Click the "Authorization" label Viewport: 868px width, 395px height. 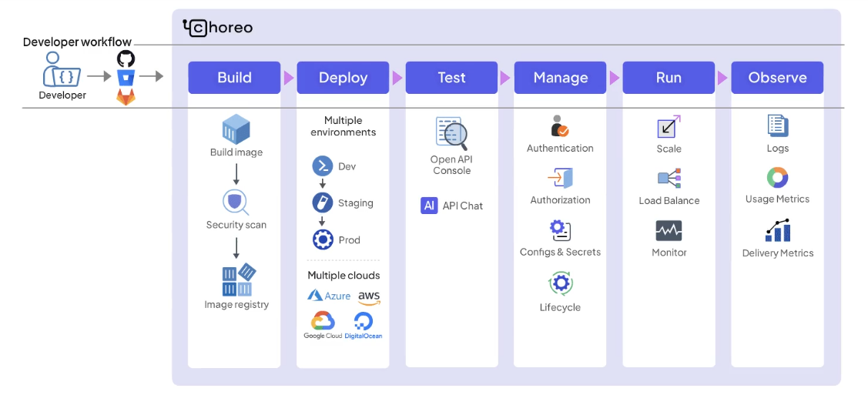click(x=560, y=200)
